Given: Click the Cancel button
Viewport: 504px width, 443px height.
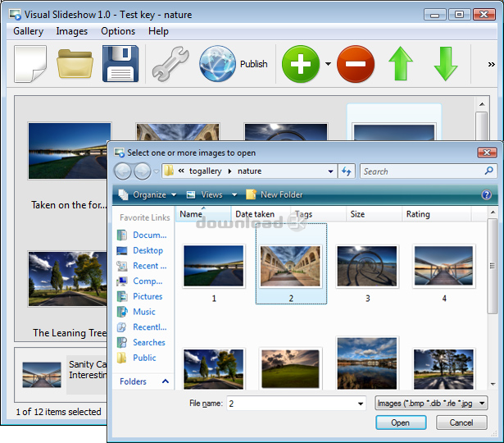Looking at the screenshot, I should (461, 422).
